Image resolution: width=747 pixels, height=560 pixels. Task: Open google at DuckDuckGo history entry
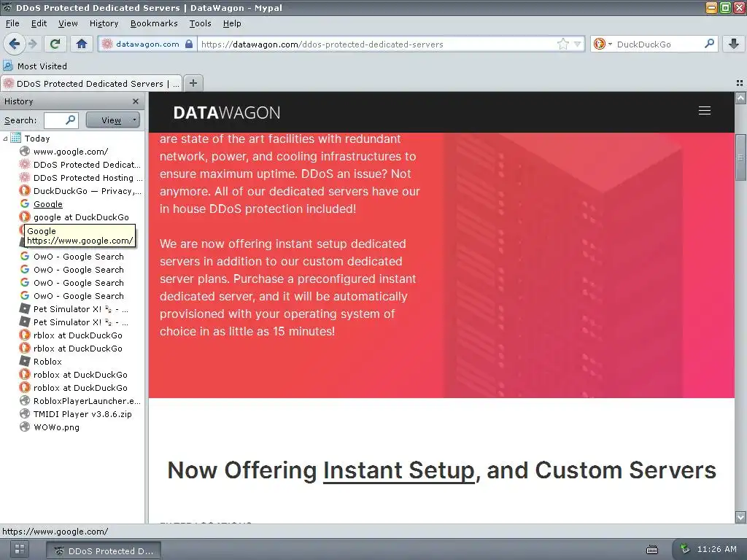(x=74, y=217)
